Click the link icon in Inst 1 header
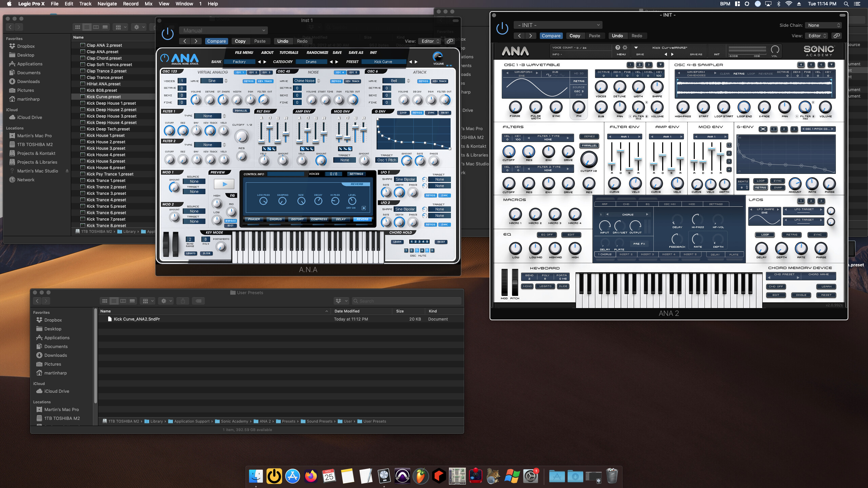This screenshot has height=488, width=868. coord(450,41)
